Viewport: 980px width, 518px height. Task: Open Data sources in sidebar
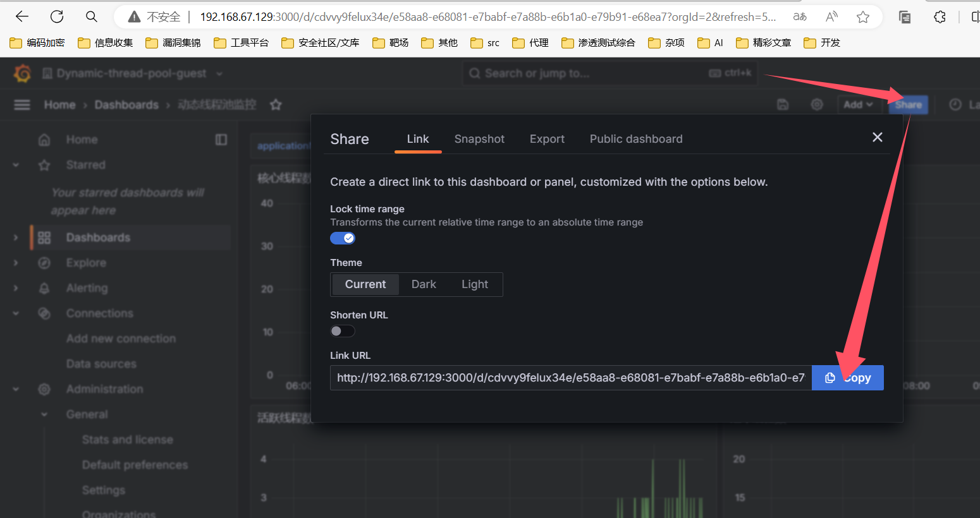(101, 364)
